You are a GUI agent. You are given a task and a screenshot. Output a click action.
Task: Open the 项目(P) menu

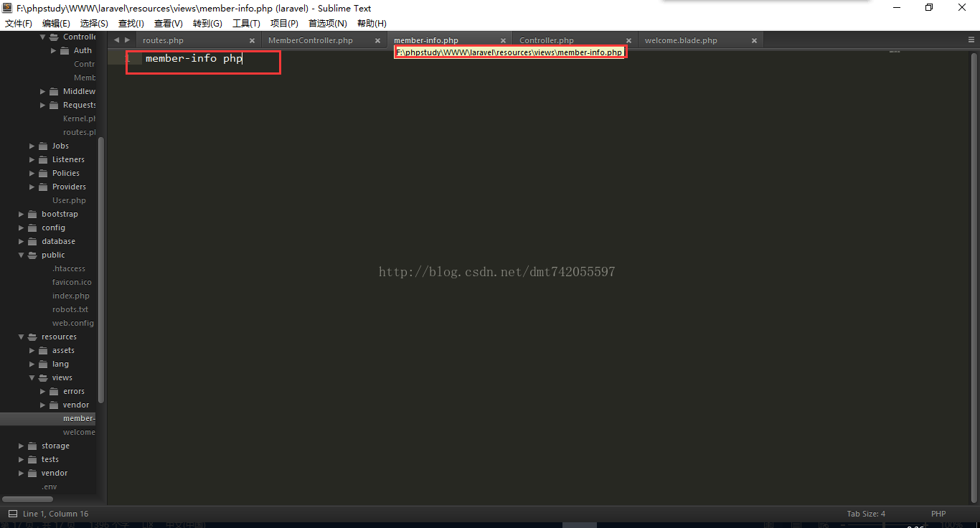pyautogui.click(x=284, y=24)
